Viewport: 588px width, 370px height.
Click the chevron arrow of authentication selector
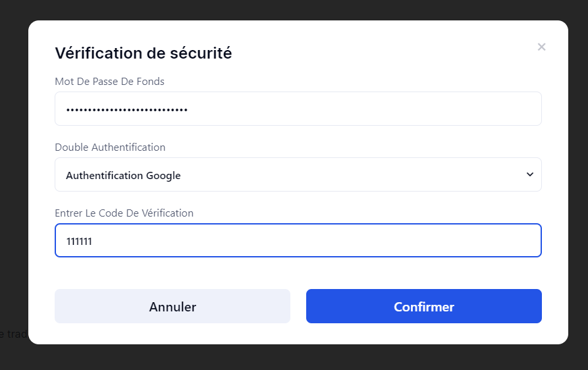click(x=530, y=174)
